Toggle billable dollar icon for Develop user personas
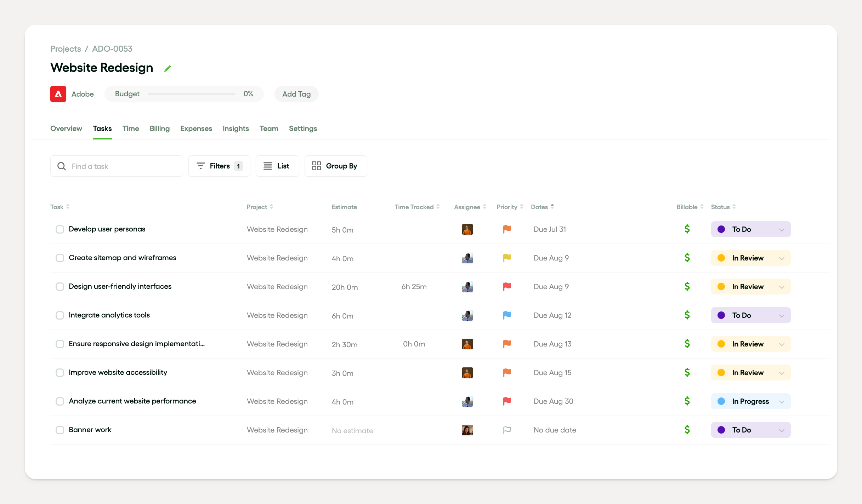Screen dimensions: 862x504 click(687, 229)
